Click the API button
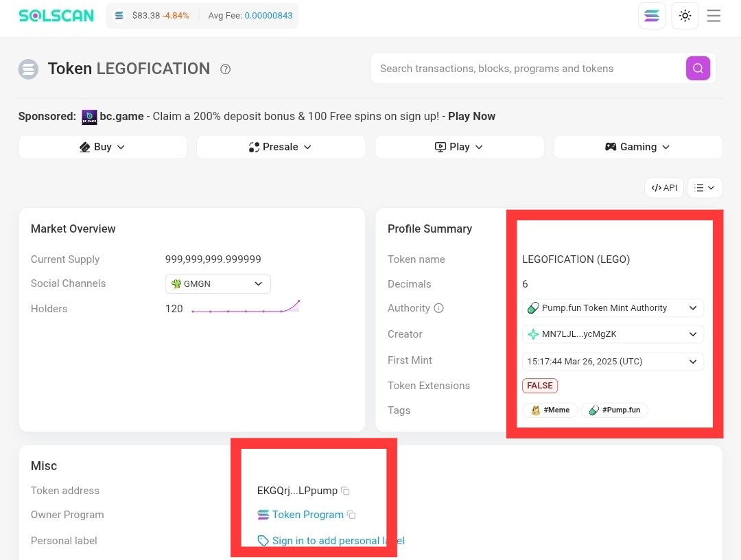741x560 pixels. tap(664, 187)
